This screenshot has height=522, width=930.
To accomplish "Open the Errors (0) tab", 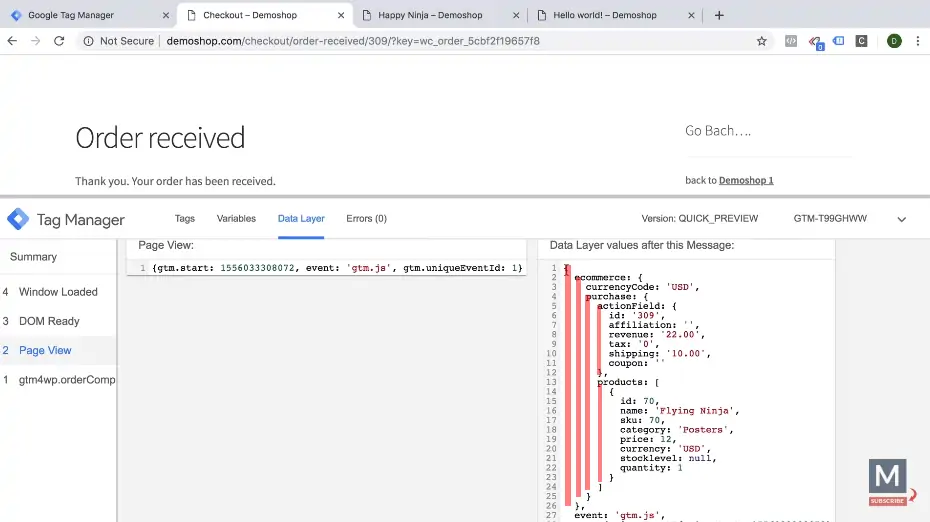I will pyautogui.click(x=366, y=218).
